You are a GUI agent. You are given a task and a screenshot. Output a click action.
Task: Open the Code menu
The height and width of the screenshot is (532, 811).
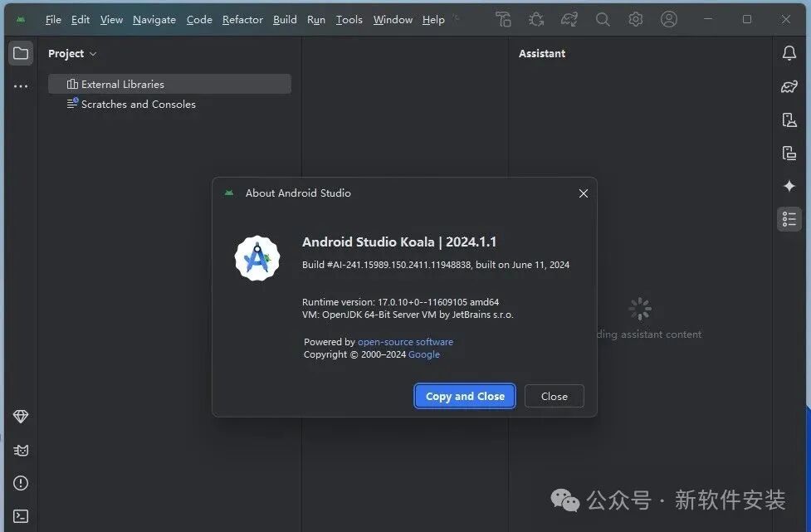pos(199,20)
